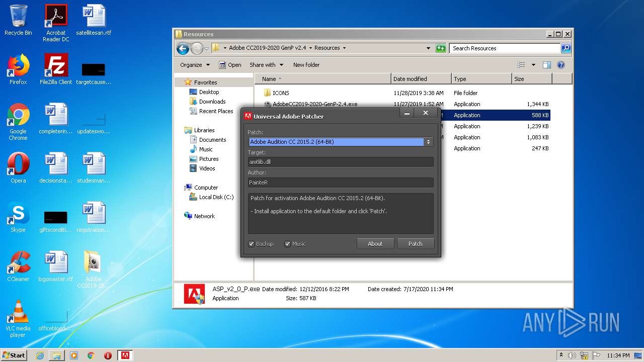Select the satellitesan.rtf desktop file
Viewport: 644px width, 362px height.
point(94,20)
